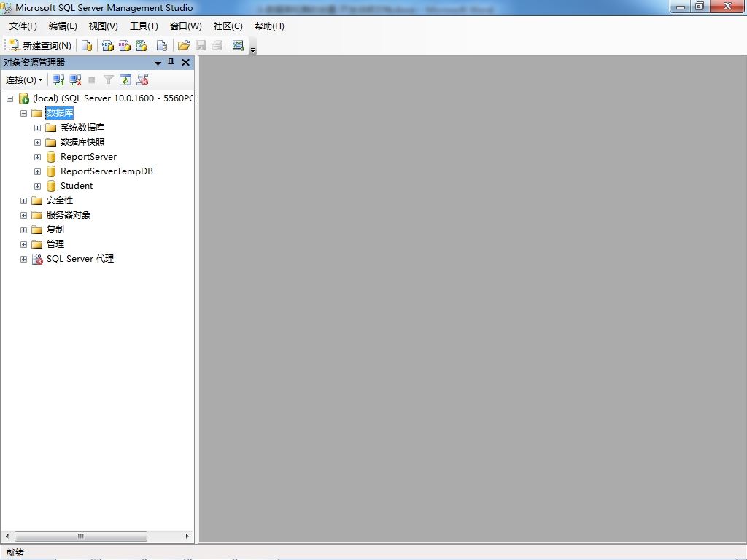This screenshot has width=747, height=560.
Task: Expand the 数据库快照 folder
Action: point(37,142)
